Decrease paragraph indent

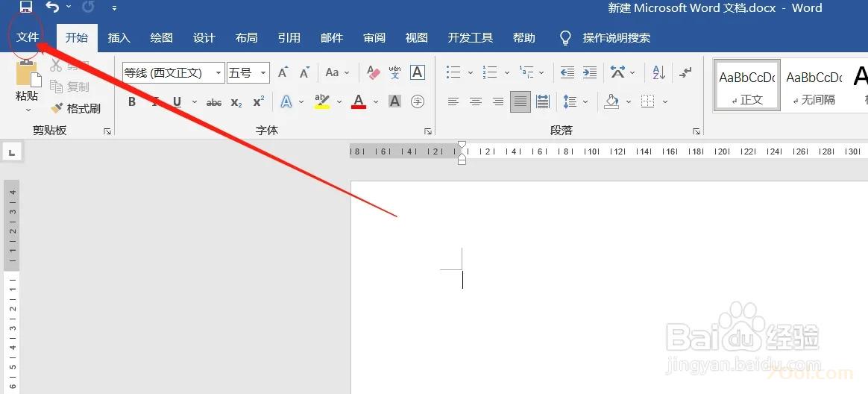point(567,72)
